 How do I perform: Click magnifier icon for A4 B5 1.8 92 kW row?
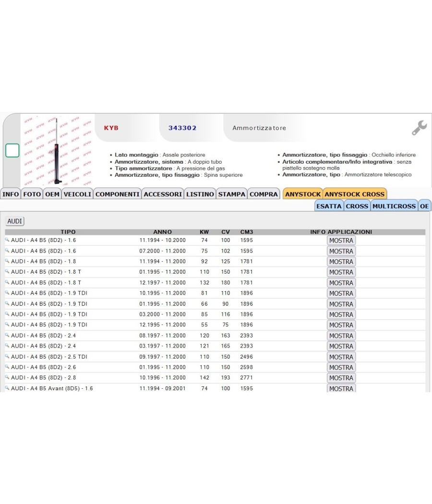coord(7,261)
